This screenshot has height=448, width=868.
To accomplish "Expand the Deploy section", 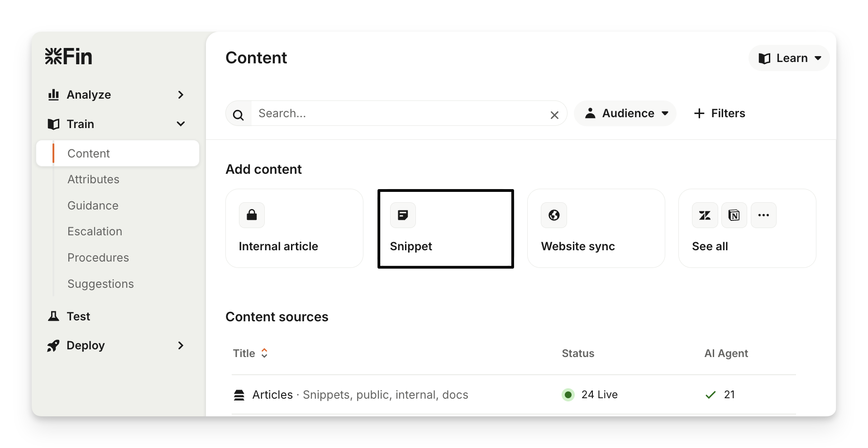I will pyautogui.click(x=181, y=346).
